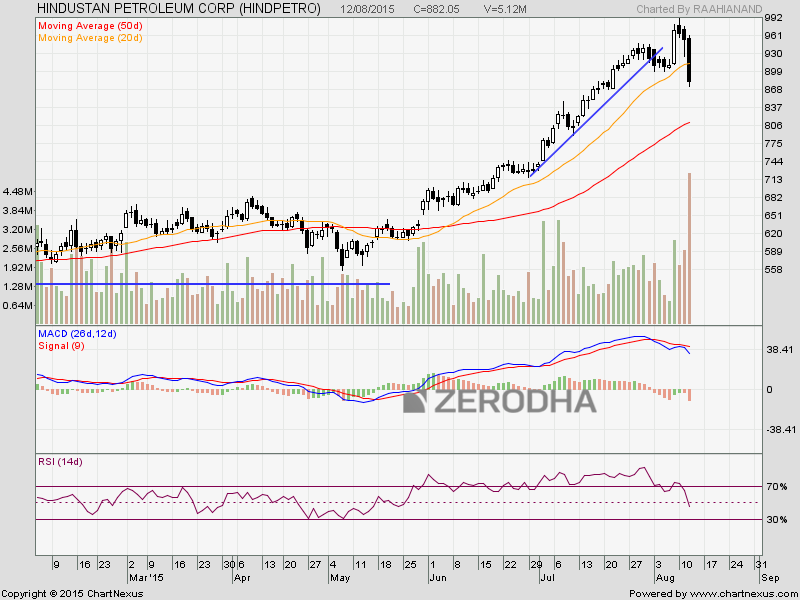The image size is (800, 600).
Task: Click the blue uptrend line in July
Action: [x=596, y=112]
